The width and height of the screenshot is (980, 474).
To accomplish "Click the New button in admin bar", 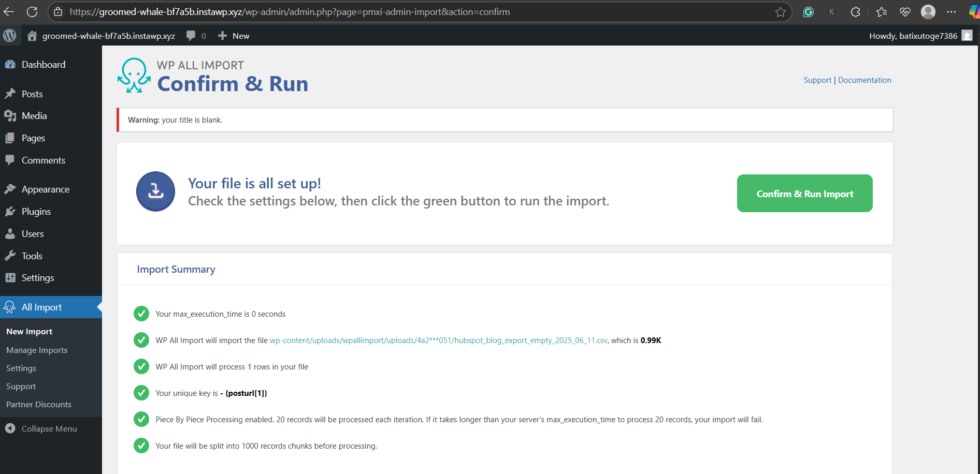I will click(x=234, y=36).
